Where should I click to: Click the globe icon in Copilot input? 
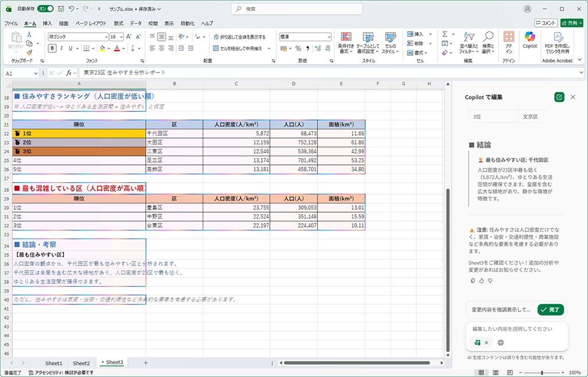[x=501, y=343]
